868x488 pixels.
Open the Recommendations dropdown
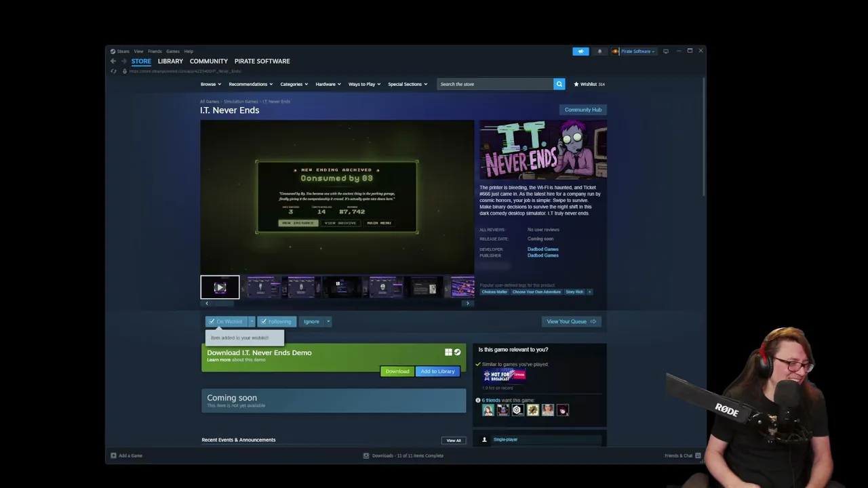251,84
